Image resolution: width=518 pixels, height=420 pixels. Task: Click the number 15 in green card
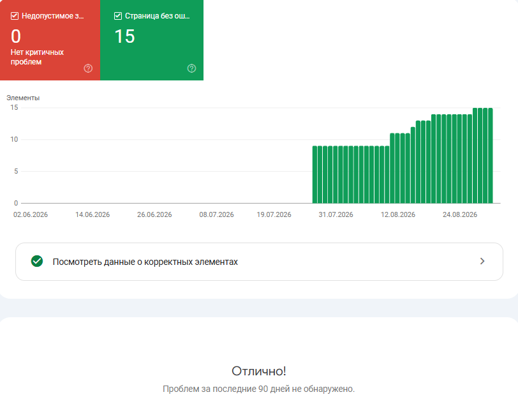125,36
